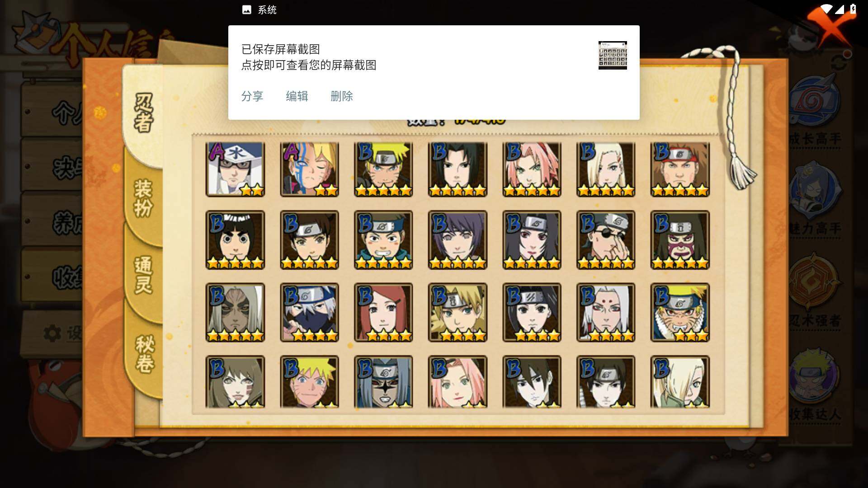The height and width of the screenshot is (488, 868).
Task: Tap 编辑 in the screenshot notification
Action: pyautogui.click(x=297, y=96)
